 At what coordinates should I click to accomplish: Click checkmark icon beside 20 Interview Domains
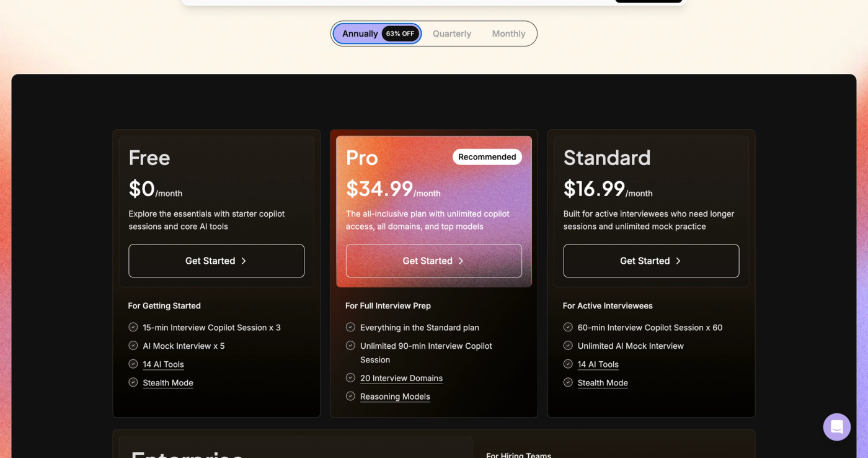coord(350,378)
